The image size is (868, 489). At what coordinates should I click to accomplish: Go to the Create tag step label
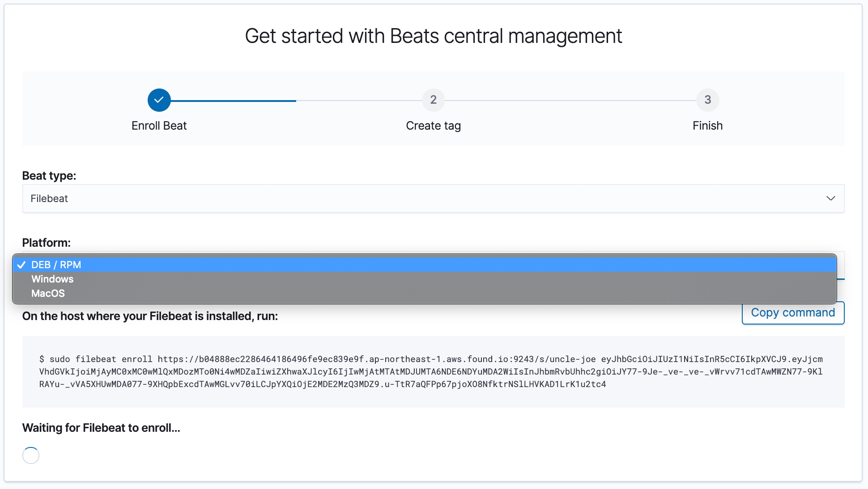tap(433, 126)
